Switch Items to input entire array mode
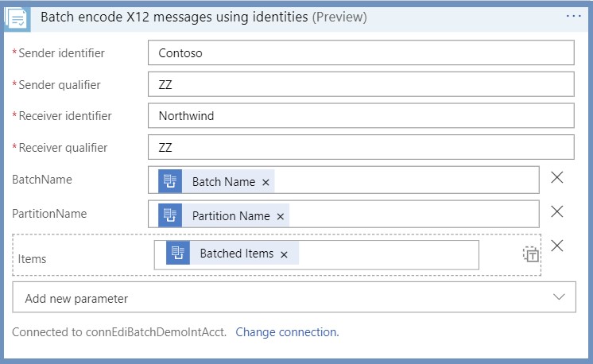Viewport: 593px width, 364px height. tap(531, 255)
